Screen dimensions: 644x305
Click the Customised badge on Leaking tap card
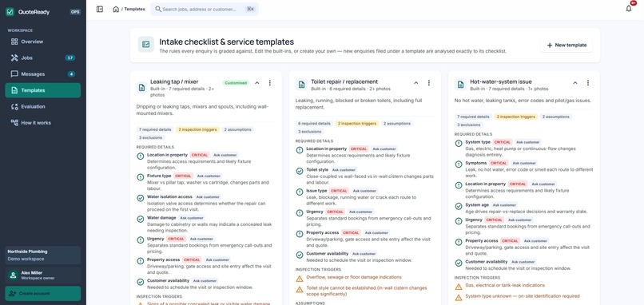pos(236,83)
